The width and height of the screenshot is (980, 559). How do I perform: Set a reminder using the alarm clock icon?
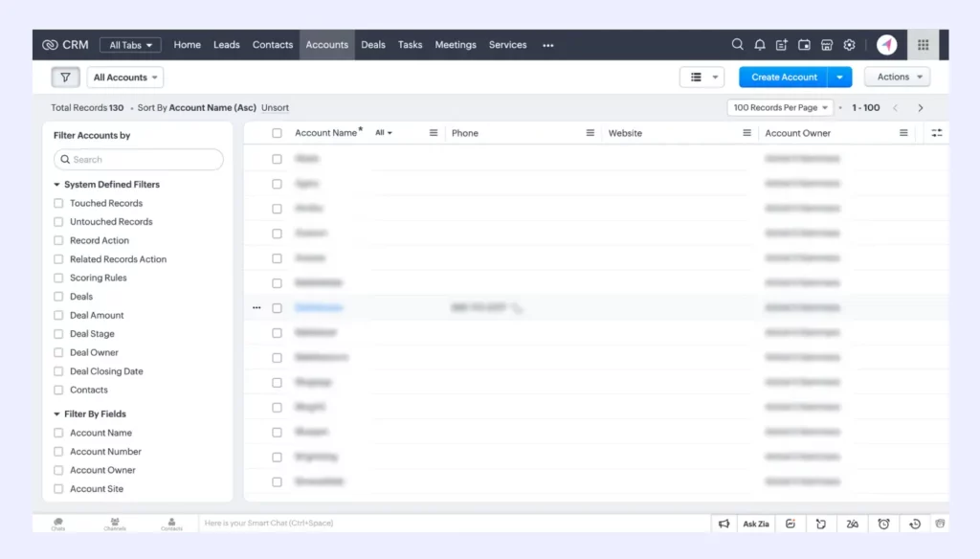point(883,524)
